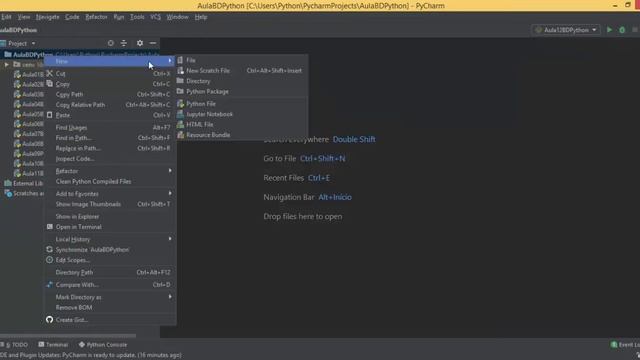Open the Terminal tool window tab
The width and height of the screenshot is (640, 360).
(53, 344)
